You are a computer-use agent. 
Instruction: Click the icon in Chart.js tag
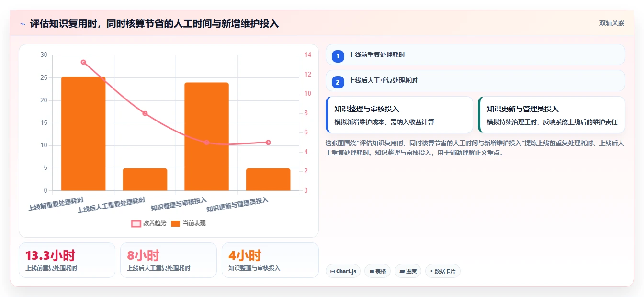[x=332, y=271]
